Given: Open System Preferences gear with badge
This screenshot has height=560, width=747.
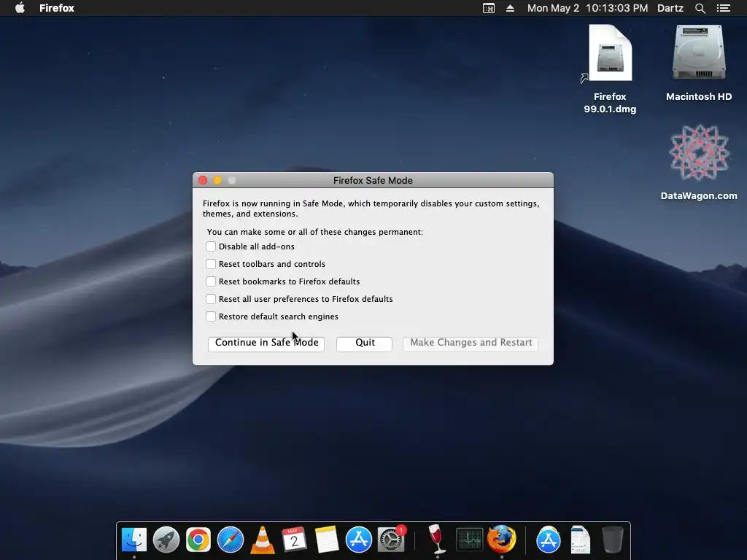Looking at the screenshot, I should 391,540.
